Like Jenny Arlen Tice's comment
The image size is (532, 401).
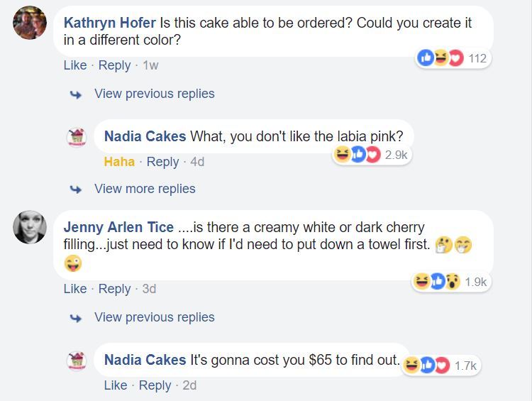(74, 289)
